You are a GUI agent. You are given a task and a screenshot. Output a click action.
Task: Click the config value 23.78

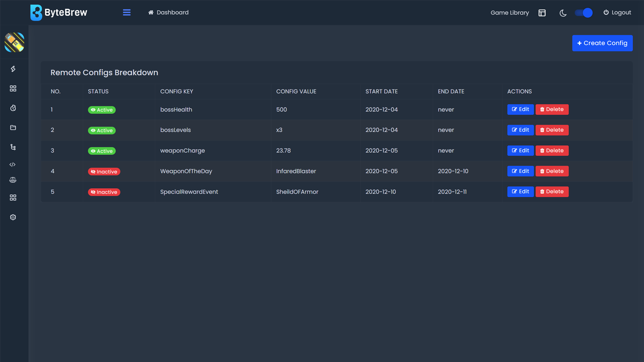tap(284, 151)
